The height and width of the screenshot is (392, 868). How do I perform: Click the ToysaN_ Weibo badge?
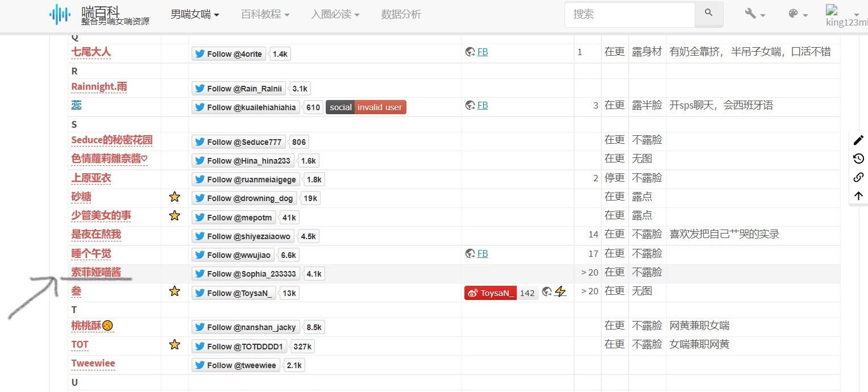click(491, 293)
